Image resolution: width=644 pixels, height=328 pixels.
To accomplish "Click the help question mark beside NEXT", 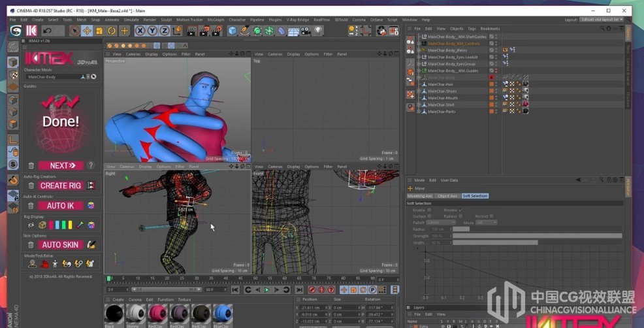I will click(x=91, y=165).
